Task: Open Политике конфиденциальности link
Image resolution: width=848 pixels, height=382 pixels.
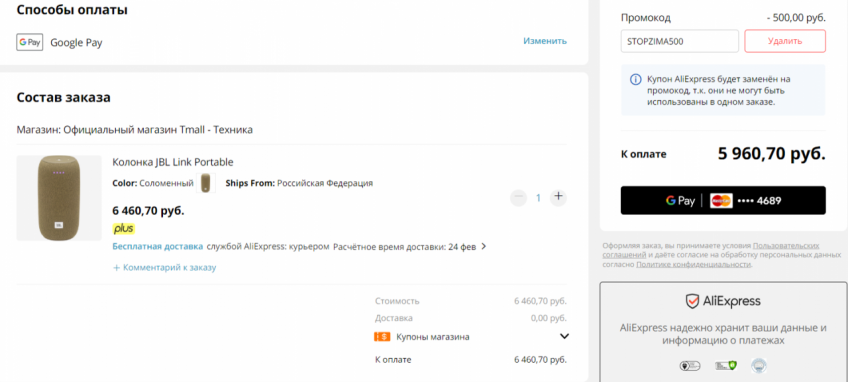Action: (693, 264)
